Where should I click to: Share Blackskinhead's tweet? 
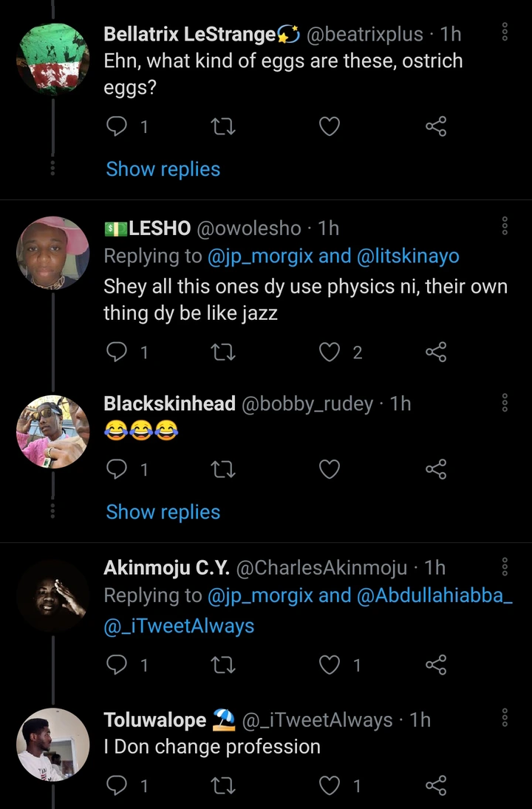coord(436,469)
